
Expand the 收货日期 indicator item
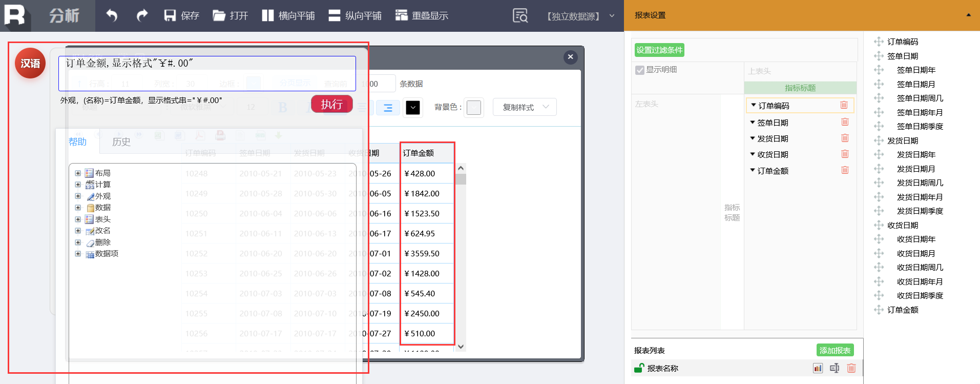(753, 154)
